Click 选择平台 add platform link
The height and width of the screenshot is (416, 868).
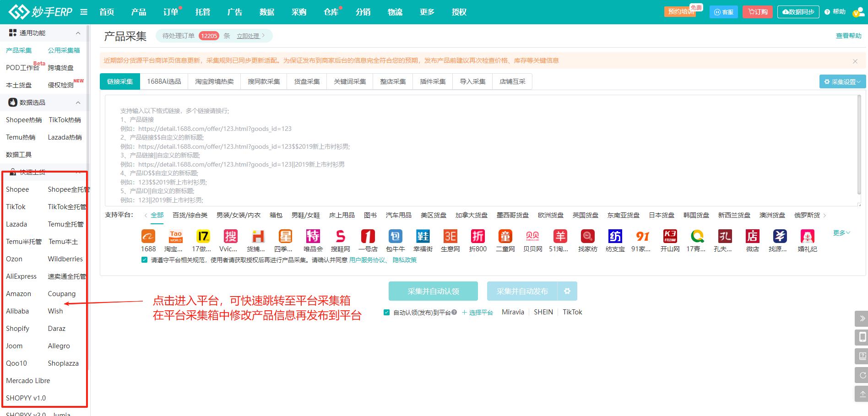477,313
